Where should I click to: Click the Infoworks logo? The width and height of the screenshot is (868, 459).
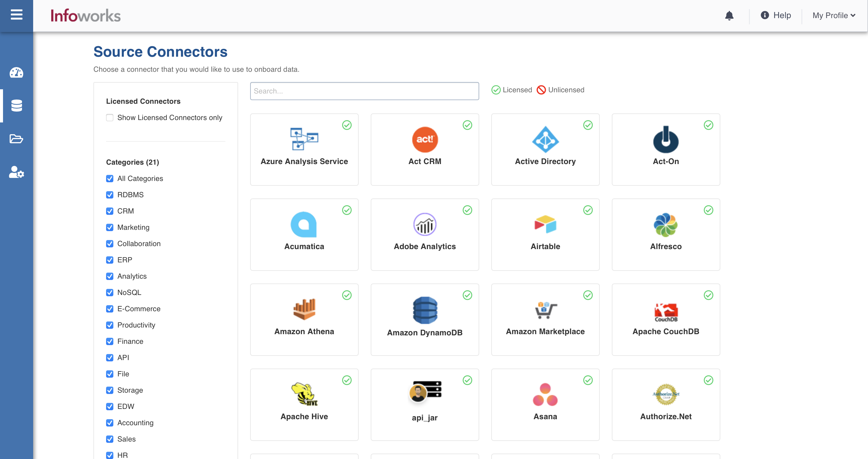86,15
